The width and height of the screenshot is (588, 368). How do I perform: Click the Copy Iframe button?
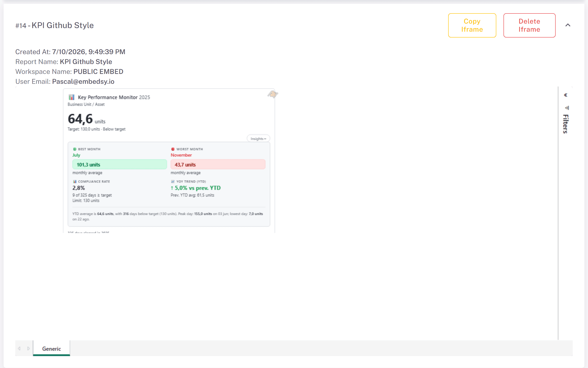coord(472,25)
